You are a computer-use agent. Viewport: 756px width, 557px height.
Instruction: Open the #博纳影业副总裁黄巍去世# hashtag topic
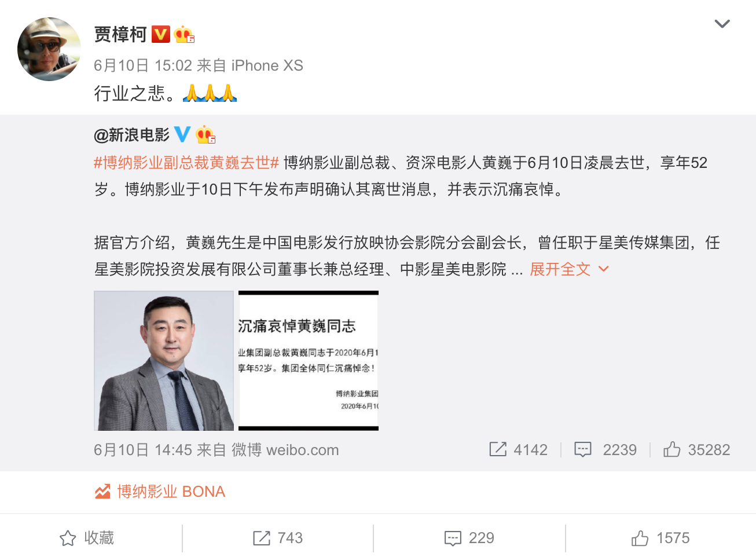click(x=186, y=163)
